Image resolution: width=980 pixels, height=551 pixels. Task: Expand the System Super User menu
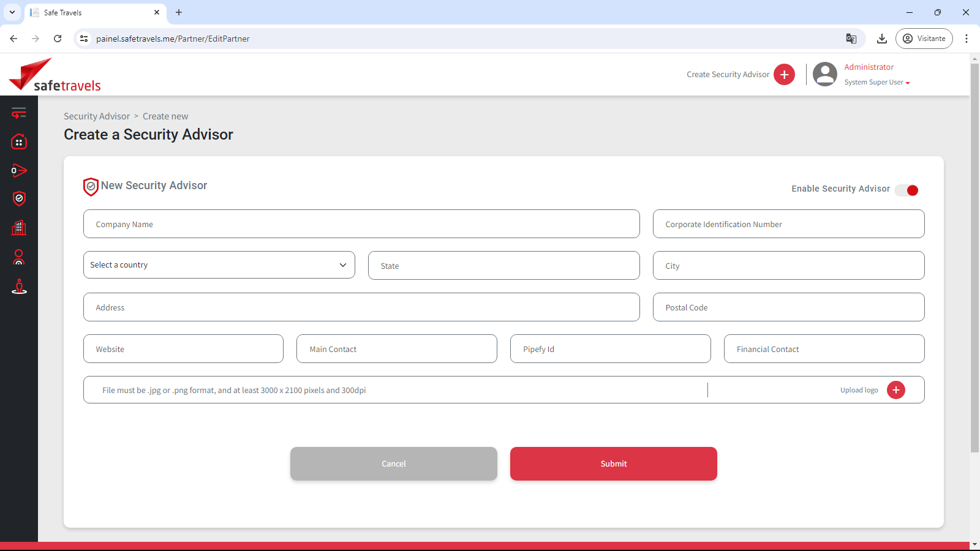[x=877, y=83]
